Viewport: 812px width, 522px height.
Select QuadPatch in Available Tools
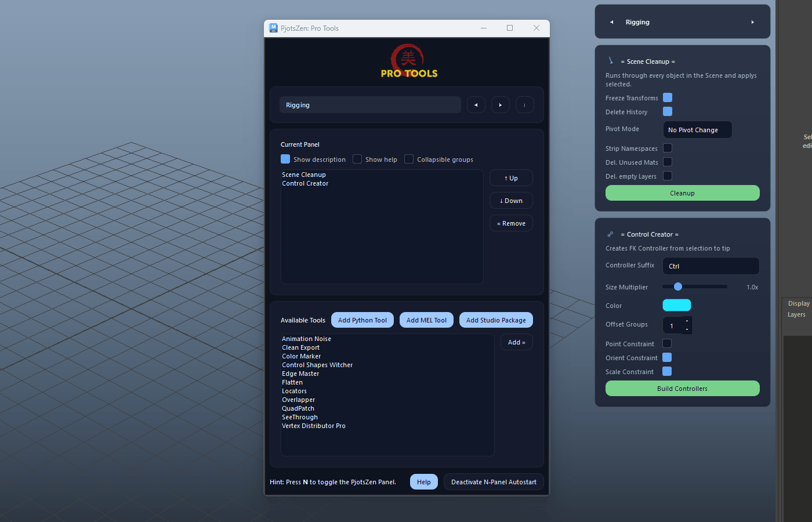[298, 408]
